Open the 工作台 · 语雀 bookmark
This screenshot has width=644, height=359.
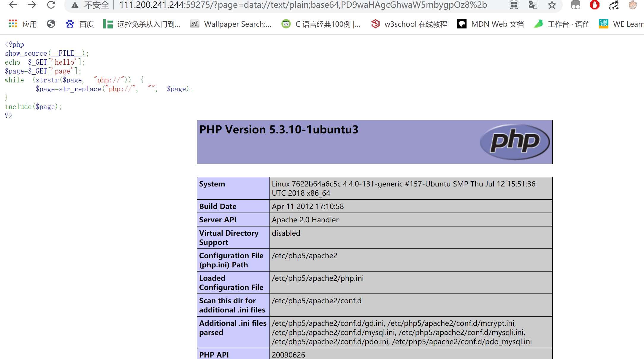[x=561, y=24]
